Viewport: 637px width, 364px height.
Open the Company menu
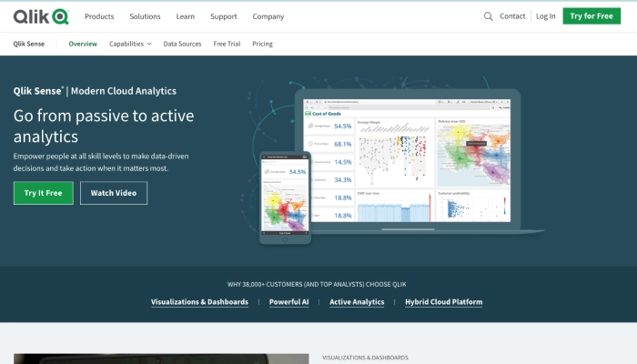268,16
